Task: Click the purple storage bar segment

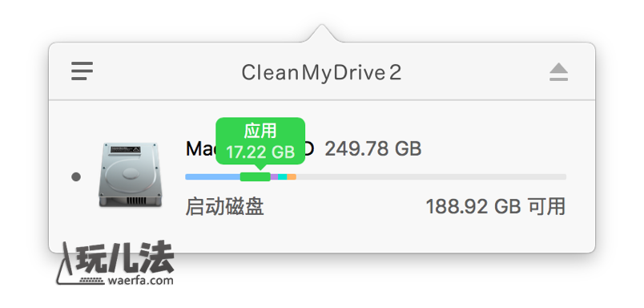Action: tap(274, 176)
